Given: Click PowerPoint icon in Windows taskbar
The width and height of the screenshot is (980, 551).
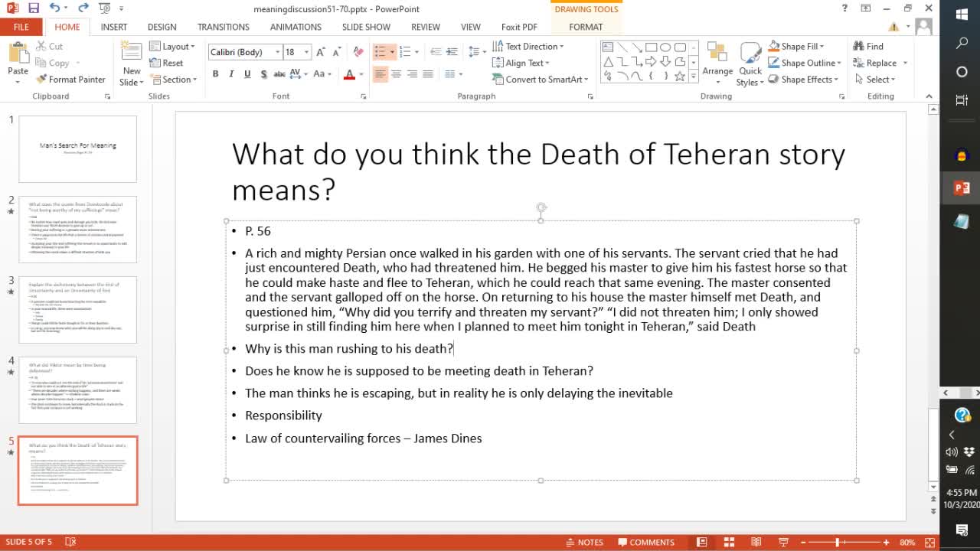Looking at the screenshot, I should point(962,188).
